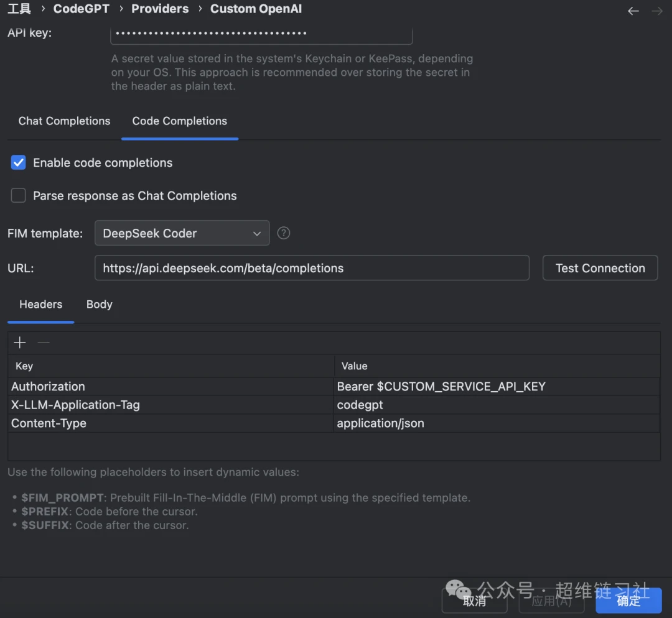Screen dimensions: 672x618
Task: Check Parse response as Chat Completions
Action: [x=19, y=196]
